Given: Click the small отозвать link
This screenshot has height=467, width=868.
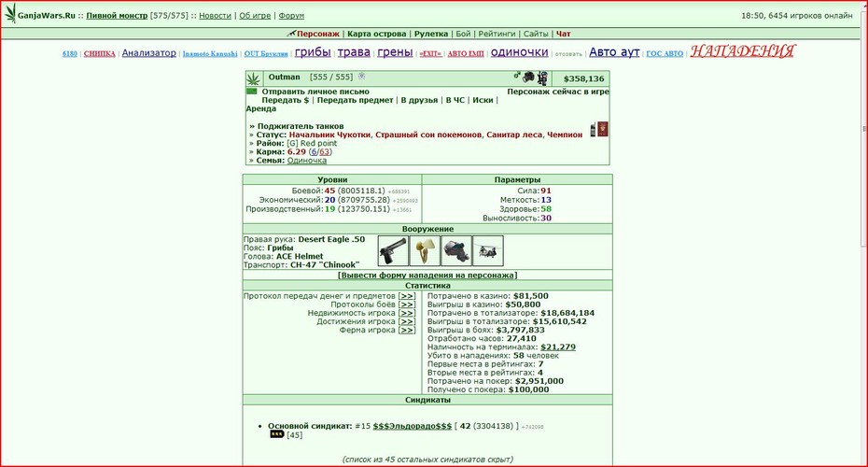Looking at the screenshot, I should (x=568, y=54).
